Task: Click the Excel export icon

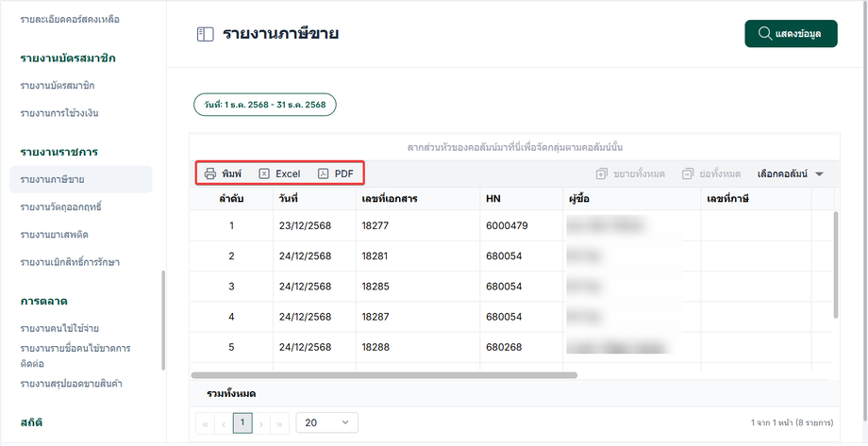Action: [264, 173]
